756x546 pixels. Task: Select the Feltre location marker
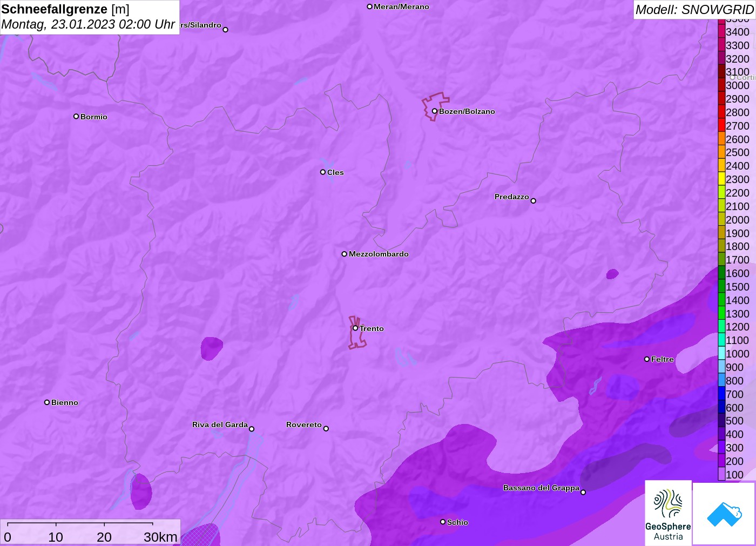[646, 359]
